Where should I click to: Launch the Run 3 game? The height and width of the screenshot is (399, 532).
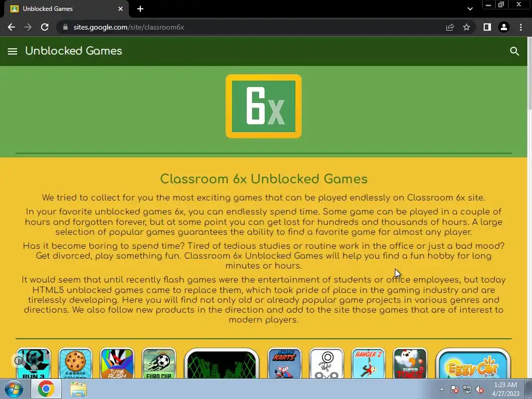pyautogui.click(x=34, y=363)
